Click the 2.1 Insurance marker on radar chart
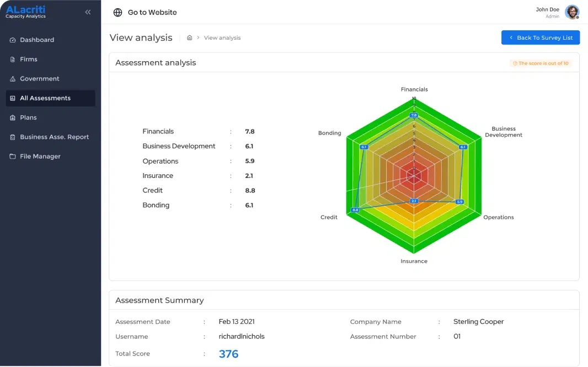This screenshot has width=588, height=367. [414, 201]
